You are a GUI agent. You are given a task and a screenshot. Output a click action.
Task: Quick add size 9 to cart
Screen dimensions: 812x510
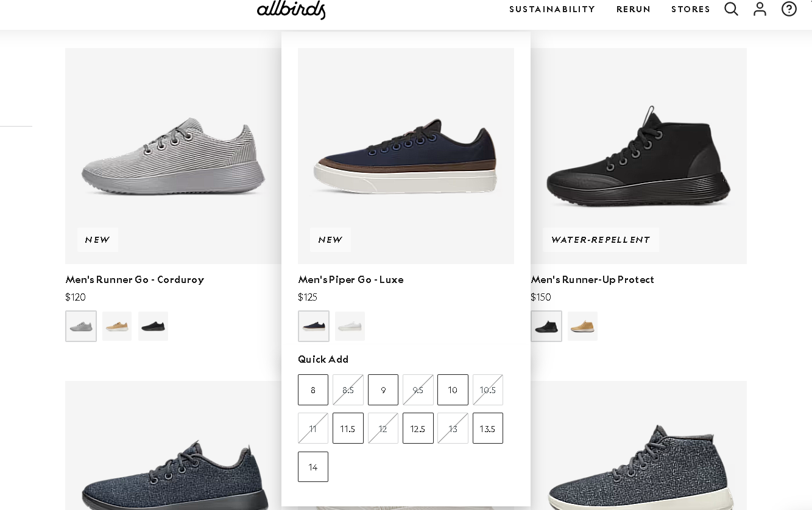coord(383,390)
